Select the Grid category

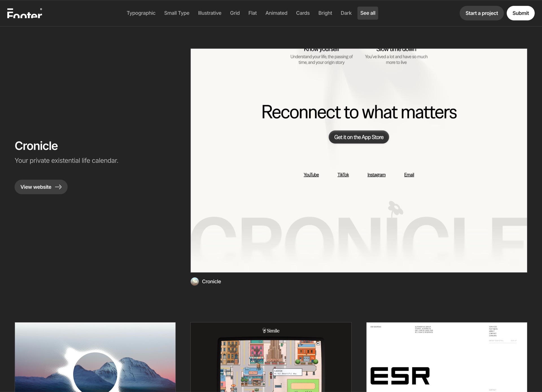pyautogui.click(x=235, y=13)
